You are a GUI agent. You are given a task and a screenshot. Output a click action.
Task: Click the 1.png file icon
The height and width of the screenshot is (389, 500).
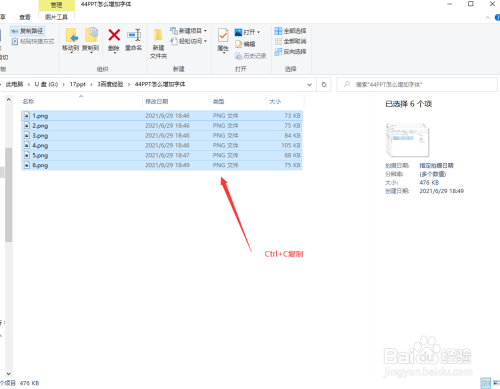pyautogui.click(x=27, y=116)
